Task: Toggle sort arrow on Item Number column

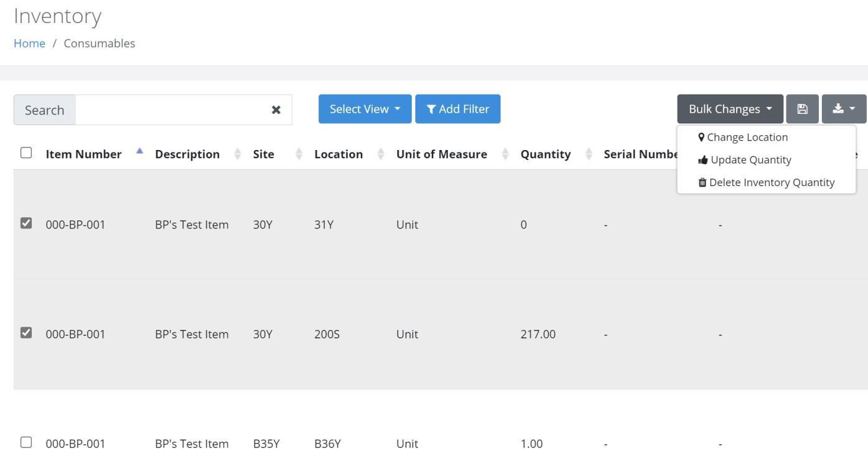Action: point(139,151)
